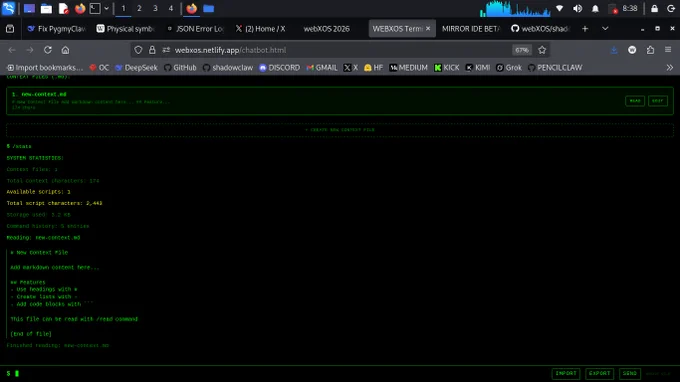Go back to previous page

12,50
